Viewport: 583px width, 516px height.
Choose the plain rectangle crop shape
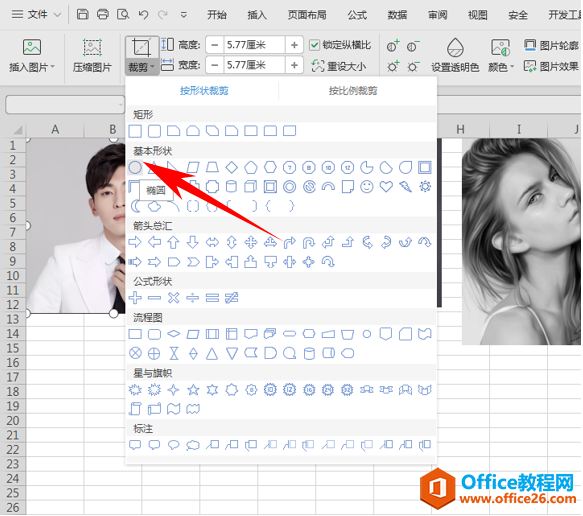coord(135,131)
